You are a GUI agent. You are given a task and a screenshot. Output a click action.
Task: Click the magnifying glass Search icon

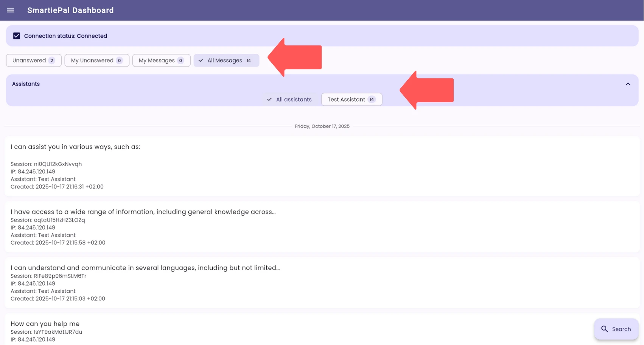pos(604,329)
